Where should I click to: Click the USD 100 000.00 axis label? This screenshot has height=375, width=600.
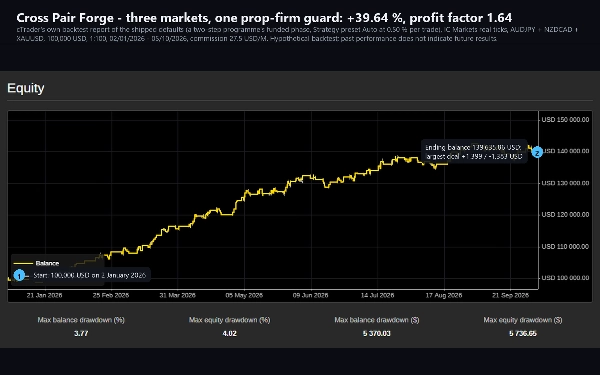click(x=565, y=278)
